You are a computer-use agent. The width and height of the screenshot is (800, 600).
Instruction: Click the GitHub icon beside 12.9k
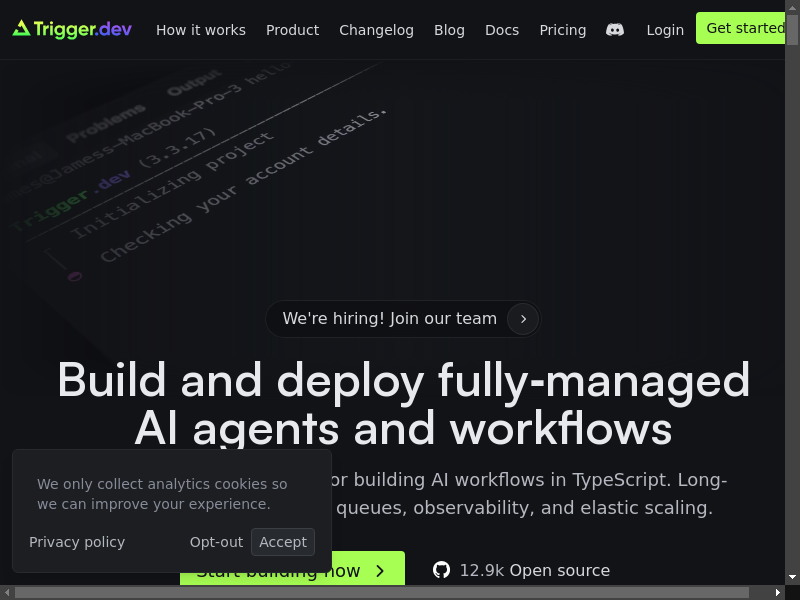441,570
